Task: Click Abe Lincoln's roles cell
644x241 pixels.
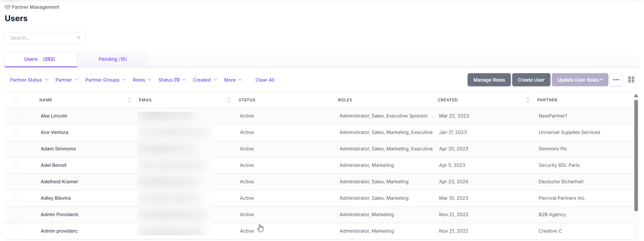Action: 383,116
